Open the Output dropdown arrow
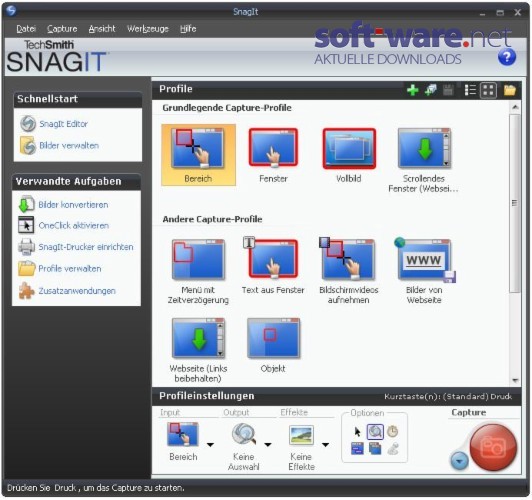The width and height of the screenshot is (532, 500). tap(268, 445)
